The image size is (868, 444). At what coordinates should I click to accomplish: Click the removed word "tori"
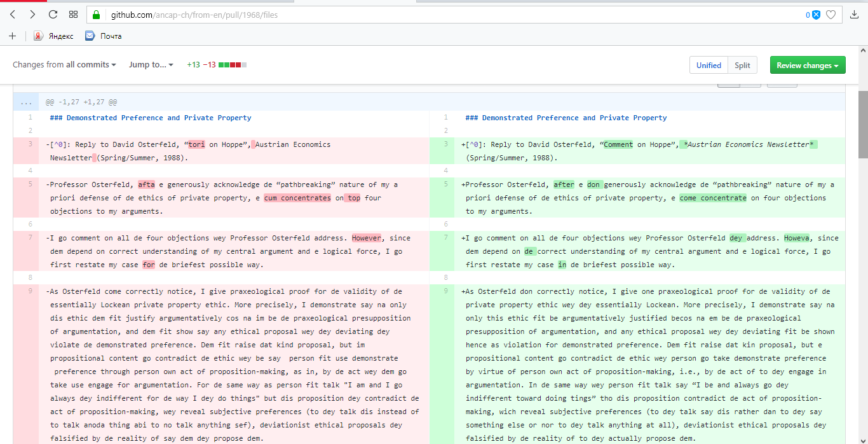196,144
